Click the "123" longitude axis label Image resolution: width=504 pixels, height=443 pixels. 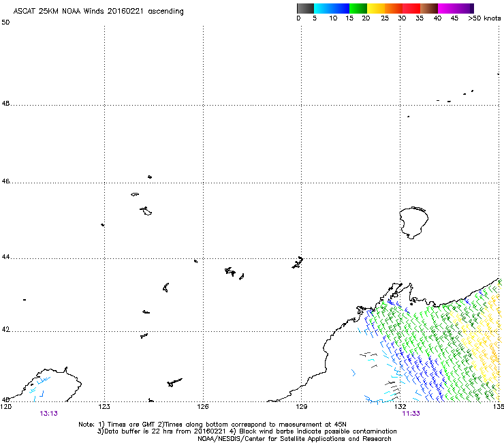[x=104, y=407]
